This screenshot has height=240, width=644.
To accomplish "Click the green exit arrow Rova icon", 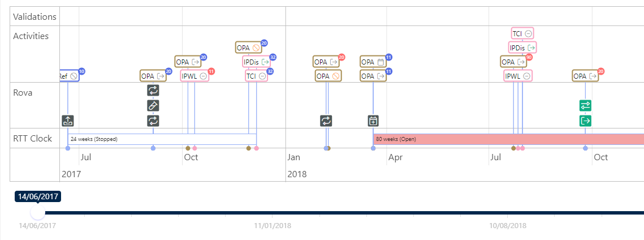I will pyautogui.click(x=585, y=121).
